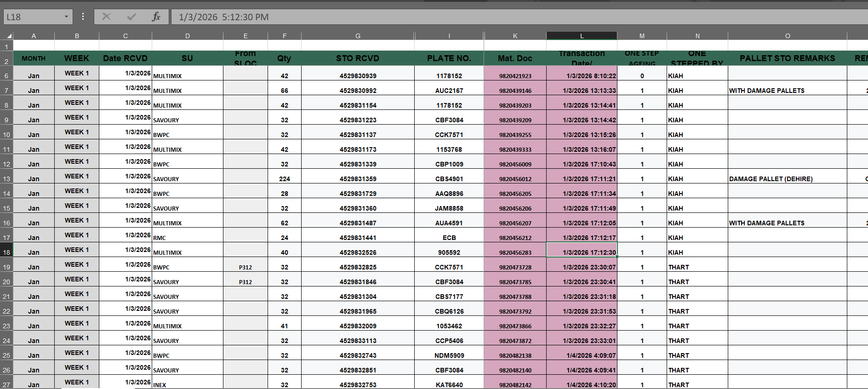This screenshot has height=389, width=868.
Task: Click the Select All corner triangle
Action: click(x=9, y=36)
